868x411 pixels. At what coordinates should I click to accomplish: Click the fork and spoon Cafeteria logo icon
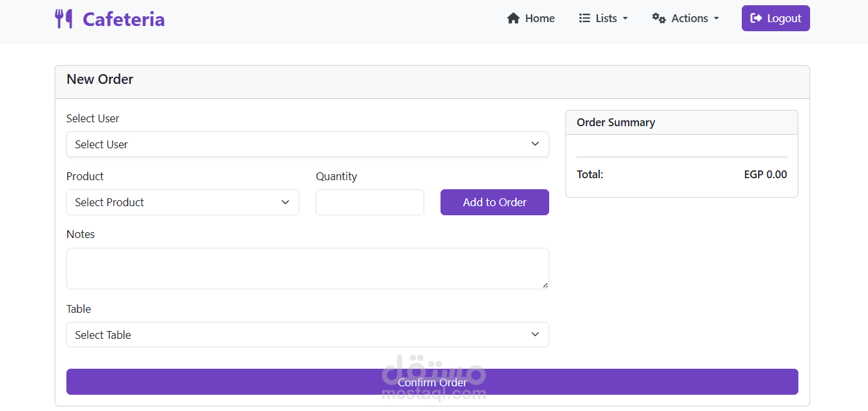[64, 19]
